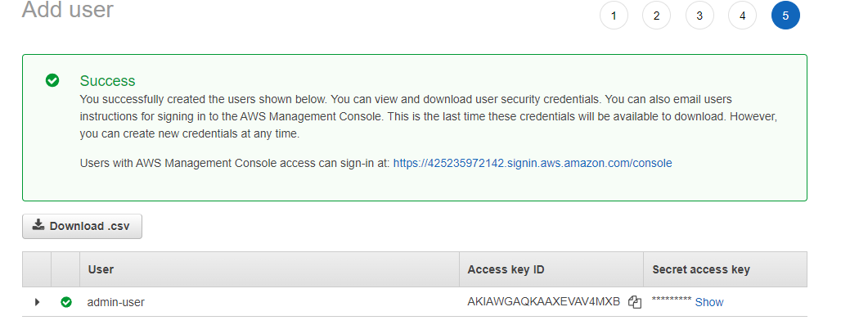
Task: Select step 4 circle
Action: click(x=742, y=15)
